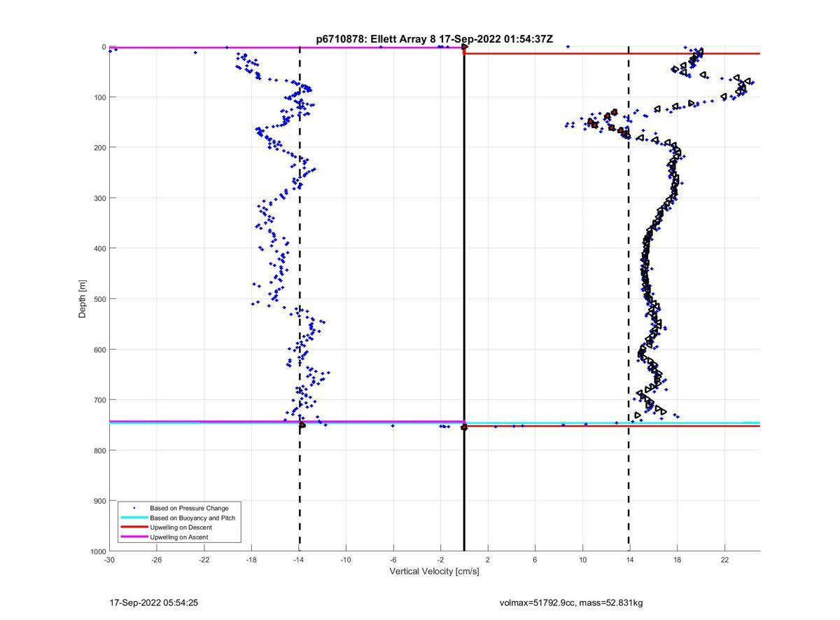Click legend entry 'Upwelling on Ascent'
840x620 pixels.
[178, 537]
